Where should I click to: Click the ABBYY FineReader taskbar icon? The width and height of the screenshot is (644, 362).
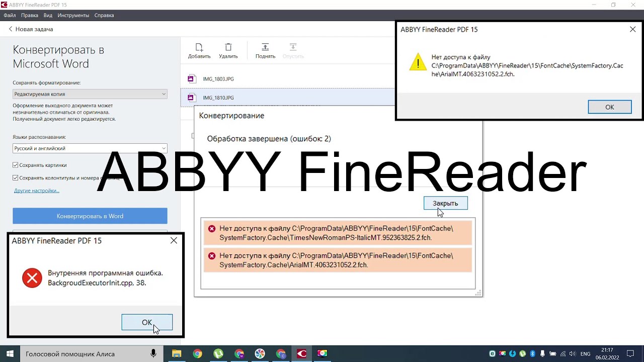(301, 354)
